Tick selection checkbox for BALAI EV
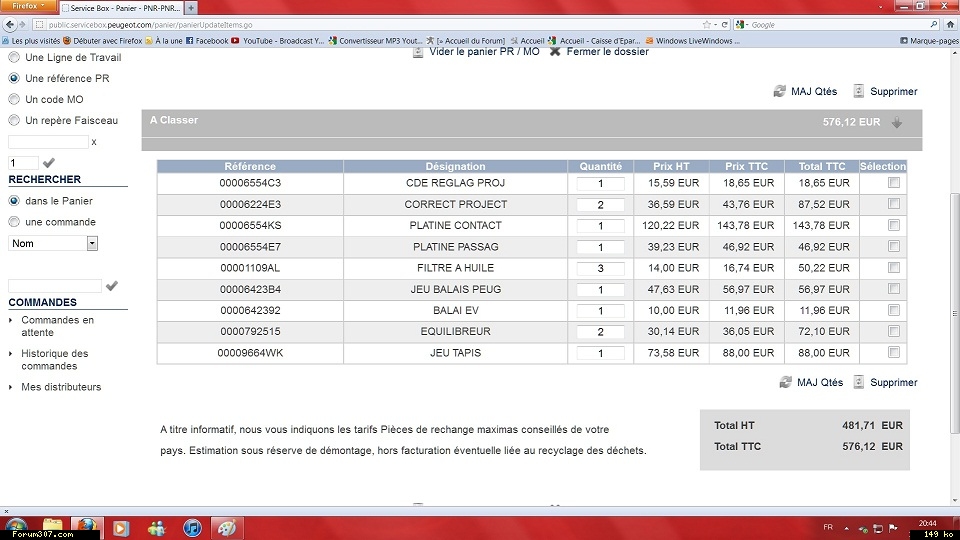This screenshot has height=540, width=960. pos(894,310)
